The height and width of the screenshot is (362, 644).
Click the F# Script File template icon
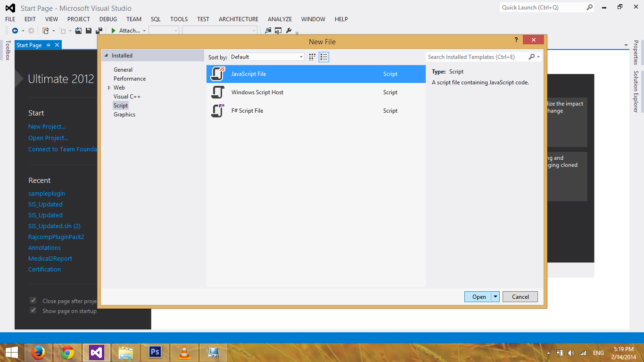click(x=218, y=111)
